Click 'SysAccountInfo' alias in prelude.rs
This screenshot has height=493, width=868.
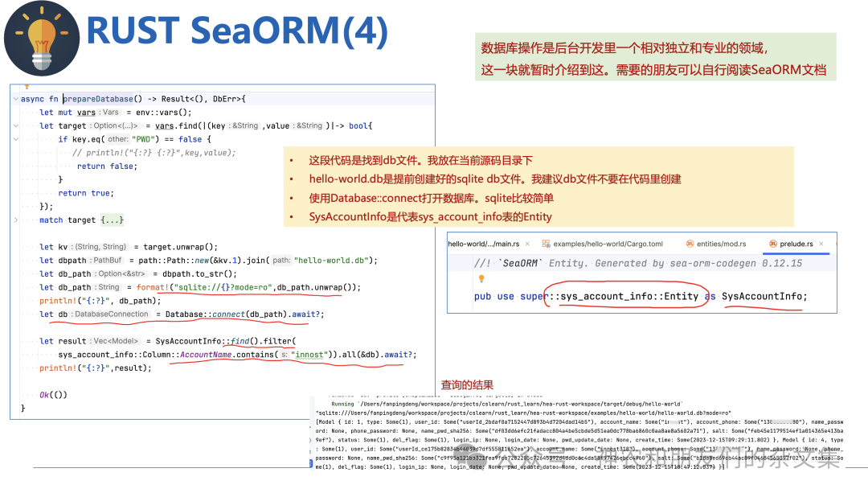[x=762, y=296]
